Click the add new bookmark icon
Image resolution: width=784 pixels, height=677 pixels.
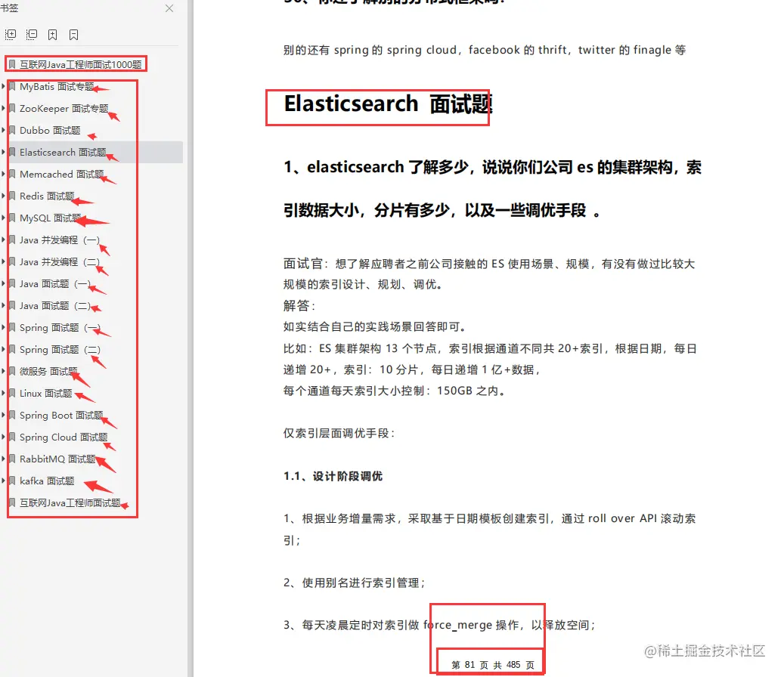point(51,34)
